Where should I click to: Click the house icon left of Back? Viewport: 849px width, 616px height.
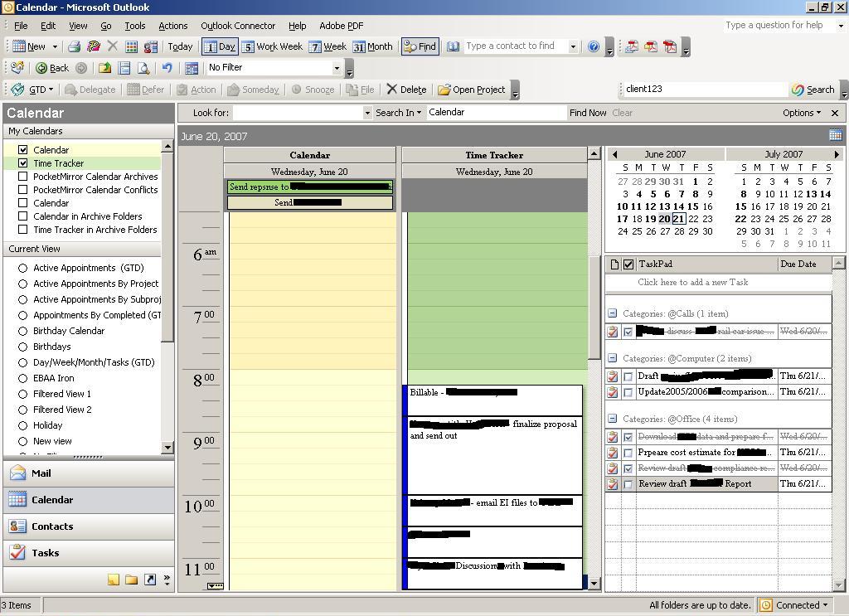coord(17,68)
